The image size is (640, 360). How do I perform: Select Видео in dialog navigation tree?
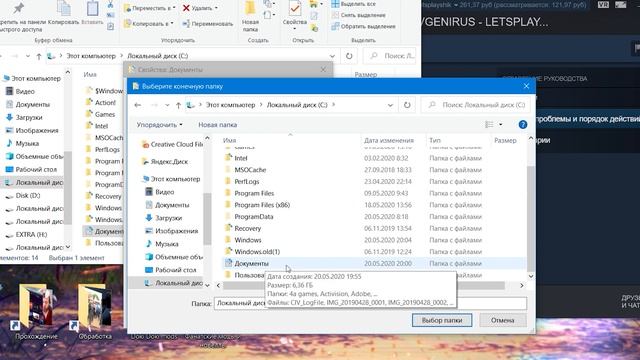[160, 192]
